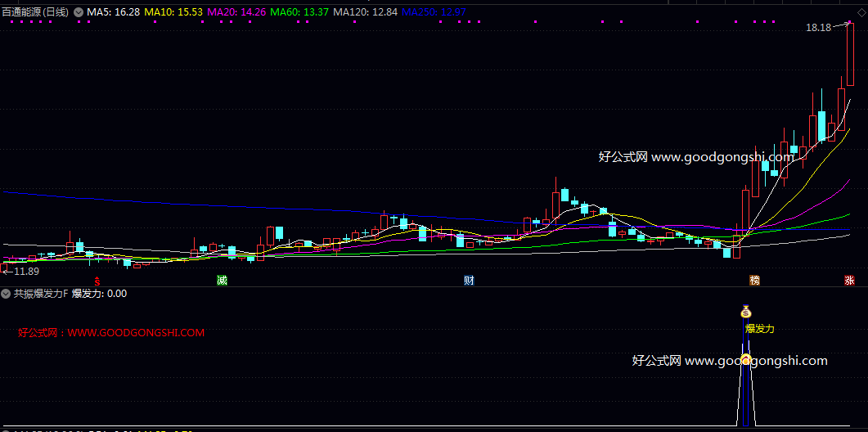The width and height of the screenshot is (868, 432).
Task: Click the money bag icon atop signal spike
Action: 745,311
